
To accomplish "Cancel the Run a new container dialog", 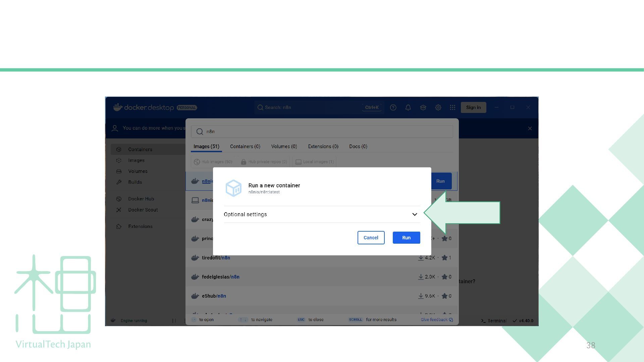I will click(x=371, y=238).
